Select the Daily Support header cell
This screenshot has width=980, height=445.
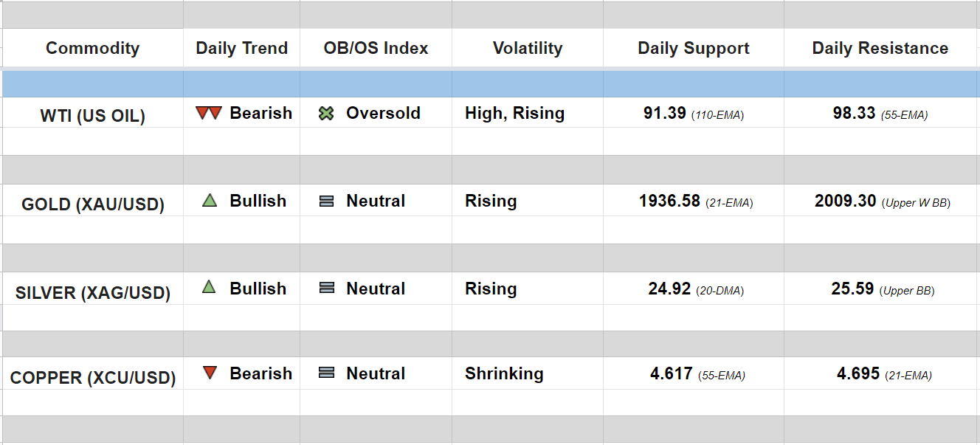[x=693, y=49]
